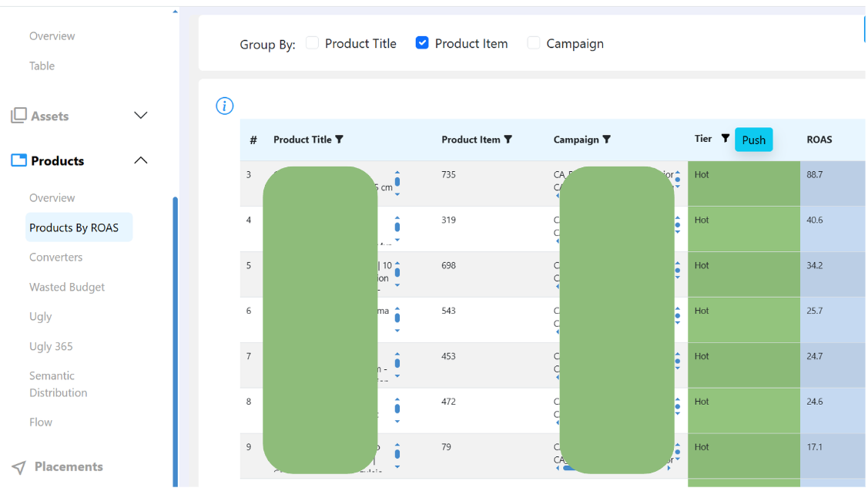
Task: Enable Group By Campaign checkbox
Action: click(x=534, y=43)
